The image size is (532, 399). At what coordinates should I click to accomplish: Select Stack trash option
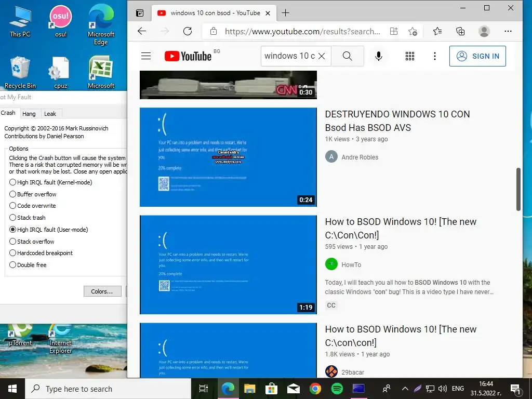(28, 218)
